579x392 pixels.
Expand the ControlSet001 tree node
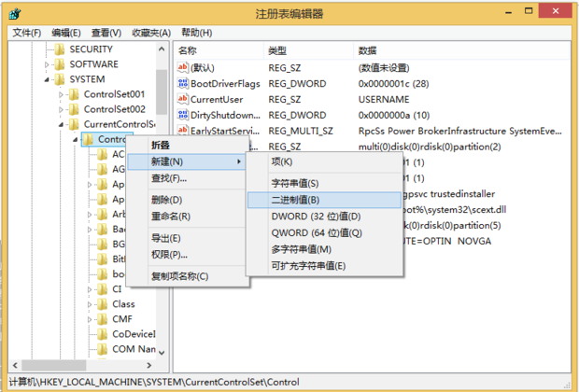click(62, 94)
